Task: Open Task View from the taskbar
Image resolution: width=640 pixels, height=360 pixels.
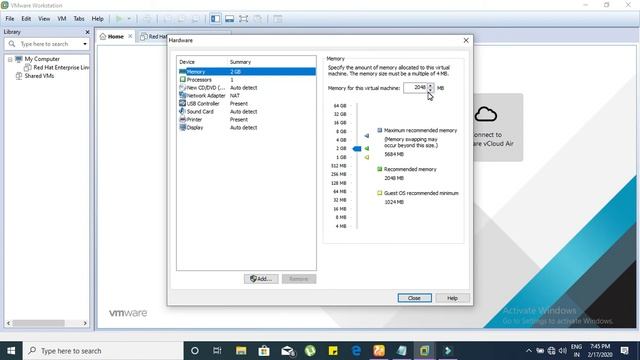Action: [x=217, y=351]
